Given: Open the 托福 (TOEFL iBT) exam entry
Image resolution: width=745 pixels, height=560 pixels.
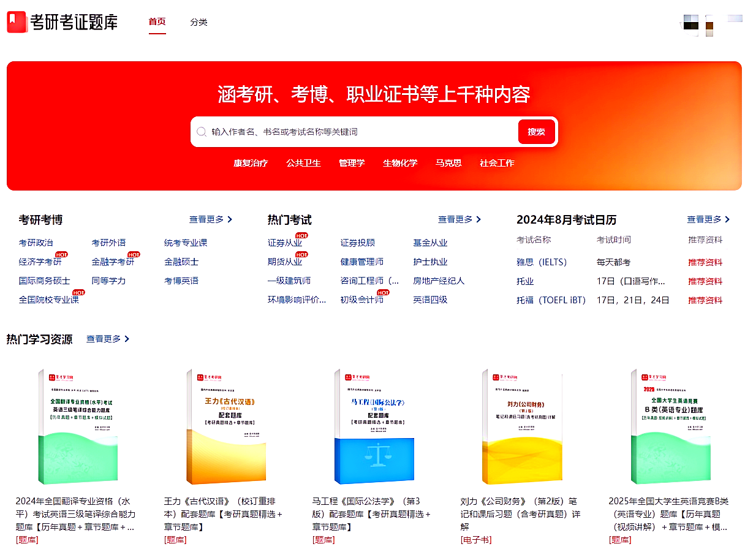Looking at the screenshot, I should pos(551,300).
